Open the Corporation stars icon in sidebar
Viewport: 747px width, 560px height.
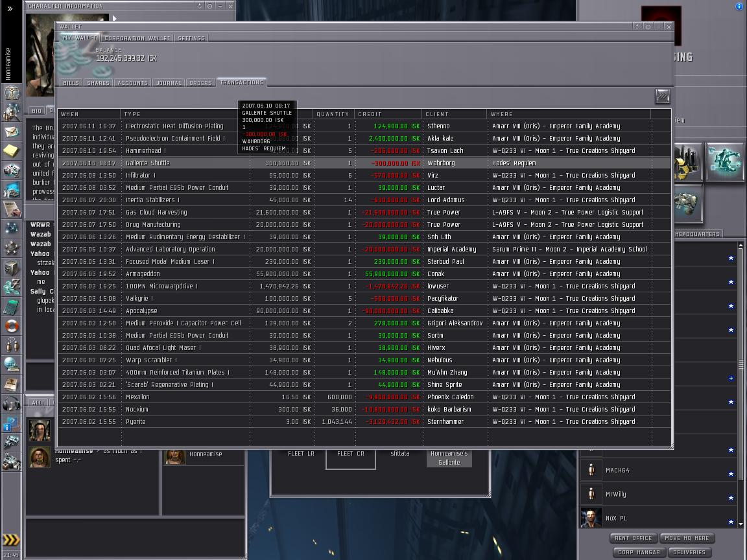(x=12, y=248)
